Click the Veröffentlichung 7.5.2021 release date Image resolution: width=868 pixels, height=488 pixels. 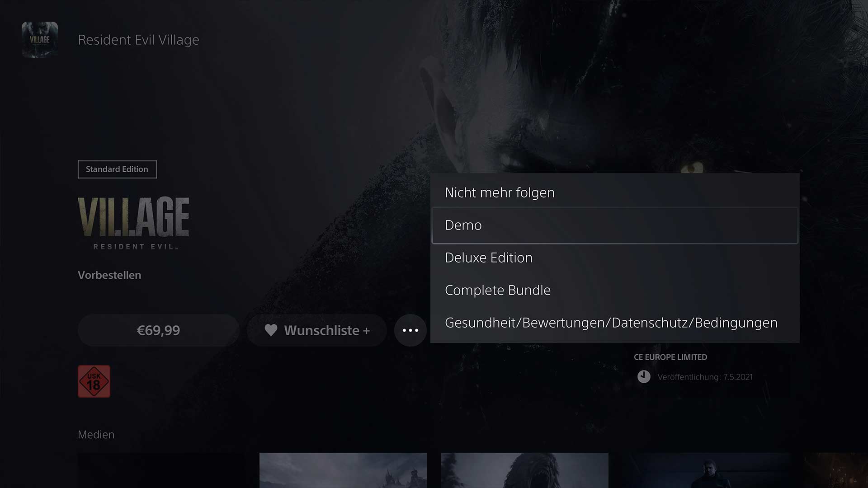coord(705,377)
